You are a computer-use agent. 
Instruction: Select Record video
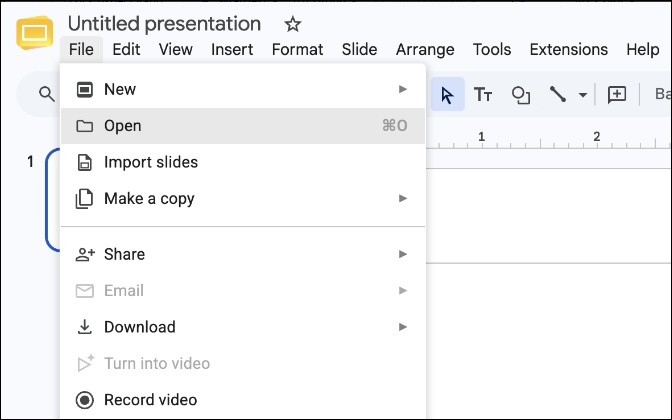point(243,400)
